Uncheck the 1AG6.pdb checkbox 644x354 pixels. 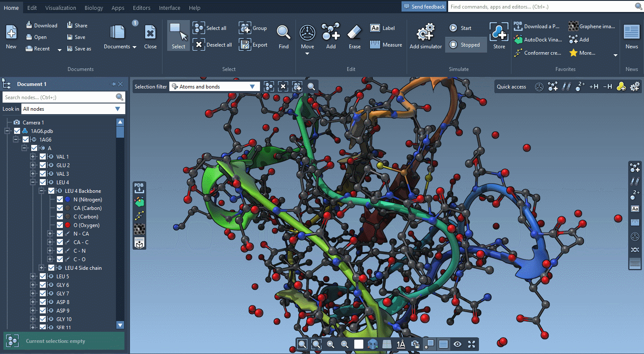click(x=17, y=131)
